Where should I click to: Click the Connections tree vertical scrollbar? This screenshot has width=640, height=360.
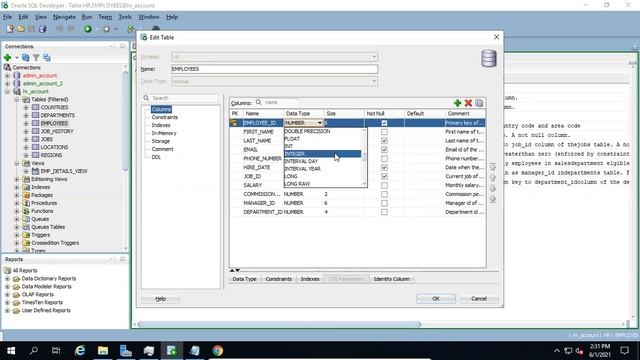pos(125,122)
